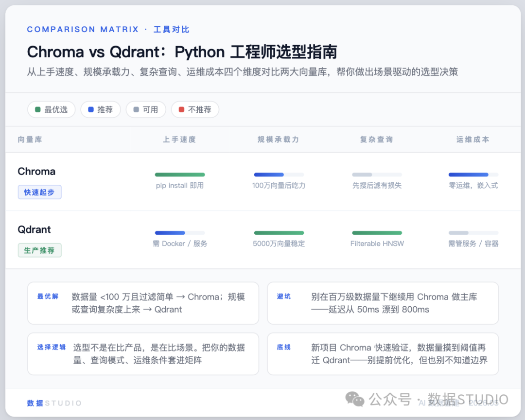This screenshot has height=420, width=525.
Task: Click the bar above "需 Docker / 服务"
Action: coord(180,233)
